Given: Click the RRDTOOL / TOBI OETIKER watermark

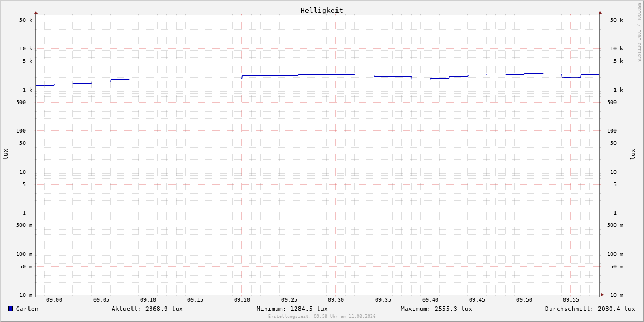Looking at the screenshot, I should (639, 32).
